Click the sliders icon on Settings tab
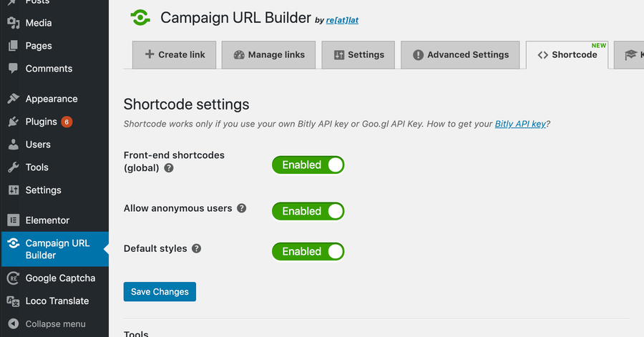This screenshot has width=644, height=337. coord(339,54)
